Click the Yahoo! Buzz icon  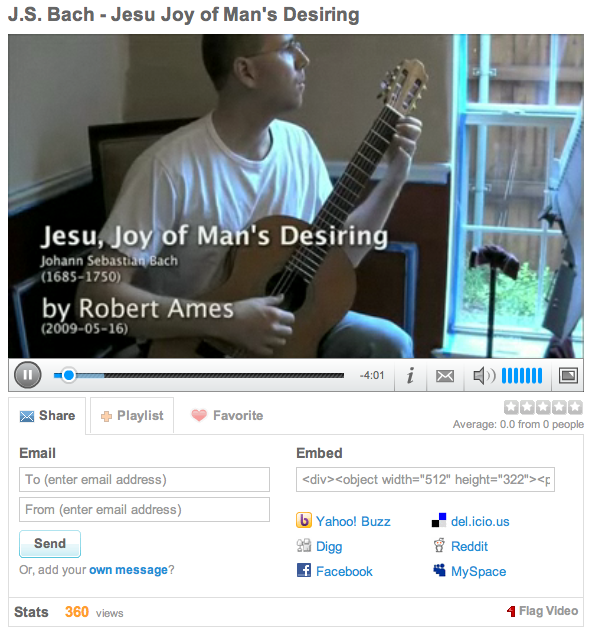pos(303,520)
